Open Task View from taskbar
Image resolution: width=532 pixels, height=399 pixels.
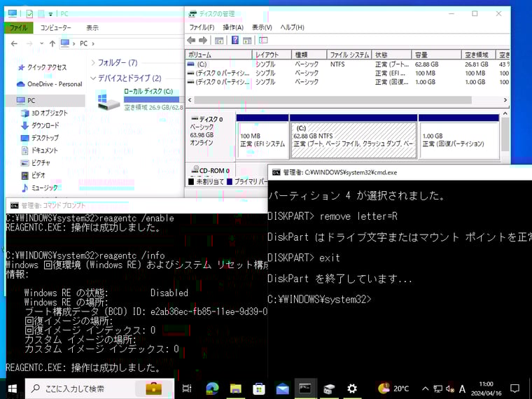(187, 388)
